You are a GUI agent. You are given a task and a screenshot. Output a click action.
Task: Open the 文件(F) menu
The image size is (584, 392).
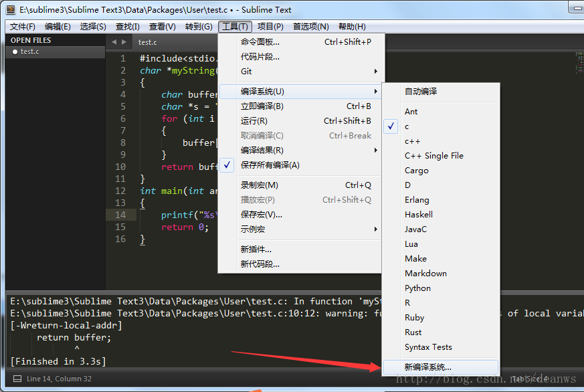[22, 27]
